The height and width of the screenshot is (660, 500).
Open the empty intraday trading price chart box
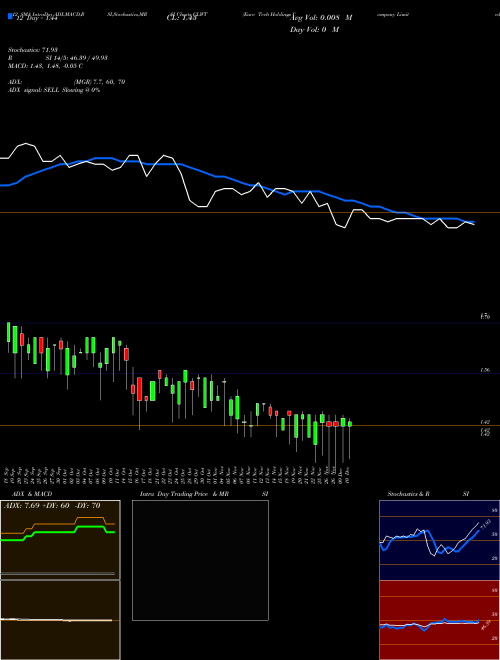(x=200, y=560)
